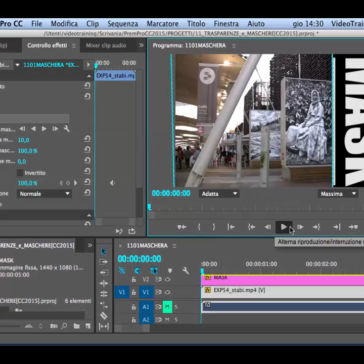The image size is (364, 364).
Task: Toggle V1 track output eye
Action: [167, 292]
